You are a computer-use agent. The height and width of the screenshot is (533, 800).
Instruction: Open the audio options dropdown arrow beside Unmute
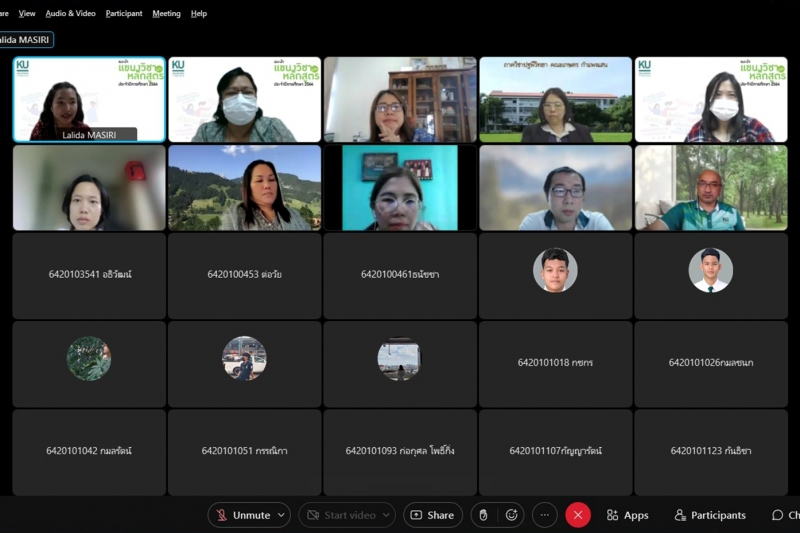(x=281, y=515)
